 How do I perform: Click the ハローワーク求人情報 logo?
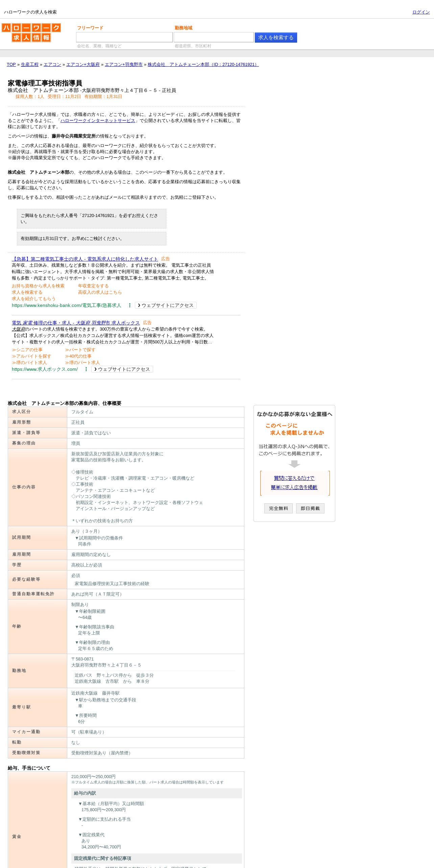click(x=31, y=32)
